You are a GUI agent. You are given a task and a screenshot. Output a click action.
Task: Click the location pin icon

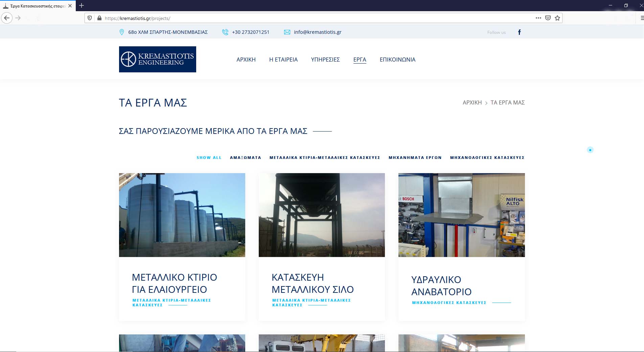click(x=122, y=32)
